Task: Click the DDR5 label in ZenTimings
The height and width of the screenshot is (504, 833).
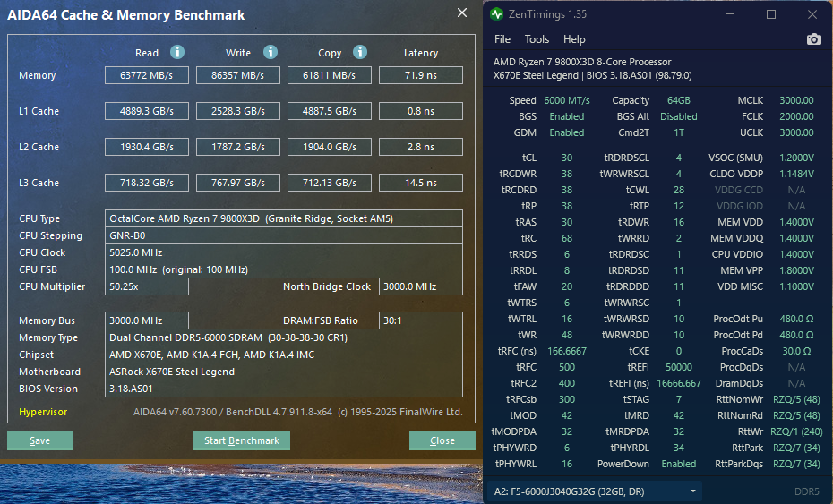Action: coord(806,491)
